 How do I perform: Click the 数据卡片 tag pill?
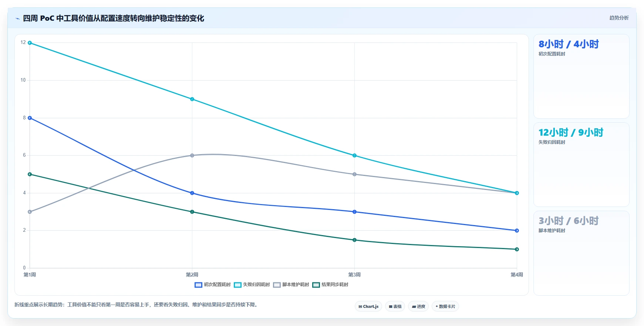pyautogui.click(x=445, y=306)
